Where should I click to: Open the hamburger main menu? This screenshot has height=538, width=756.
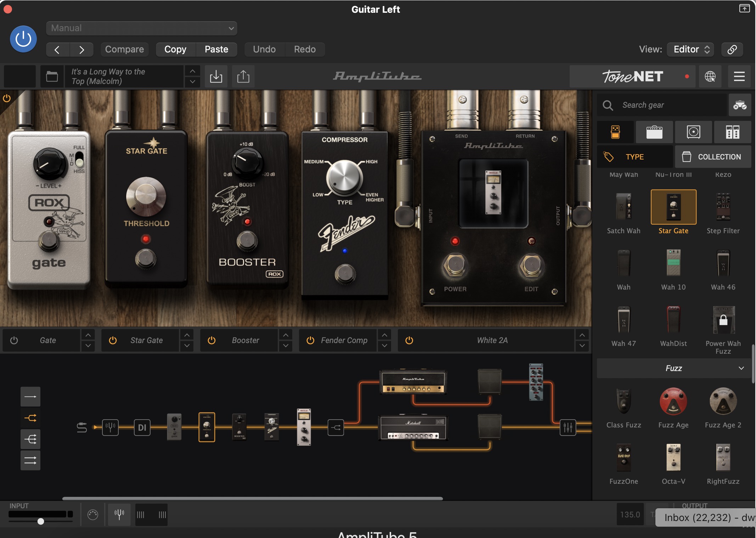tap(739, 76)
